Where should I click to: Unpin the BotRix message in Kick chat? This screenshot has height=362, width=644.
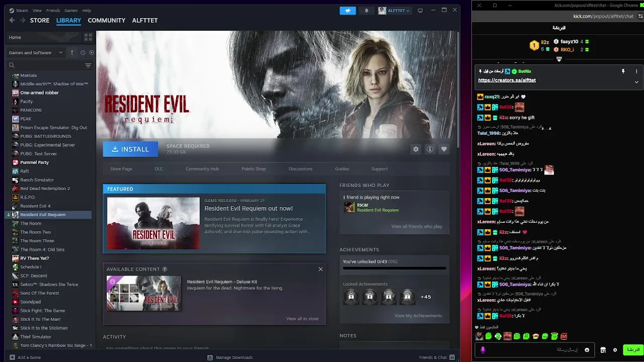point(623,71)
